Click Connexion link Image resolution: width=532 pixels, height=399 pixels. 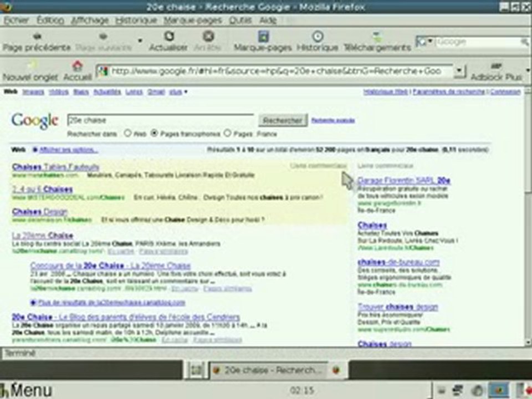(x=505, y=92)
